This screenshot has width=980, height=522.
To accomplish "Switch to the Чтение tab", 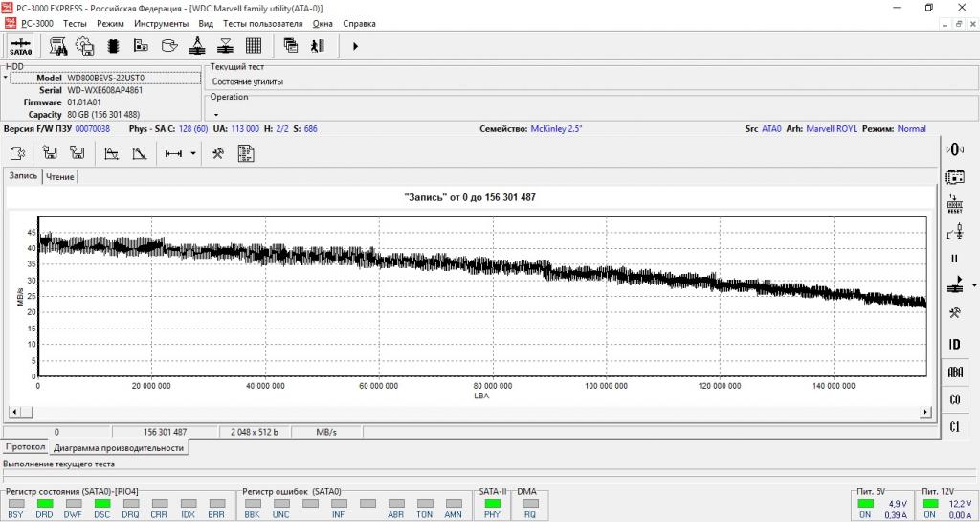I will pyautogui.click(x=60, y=177).
